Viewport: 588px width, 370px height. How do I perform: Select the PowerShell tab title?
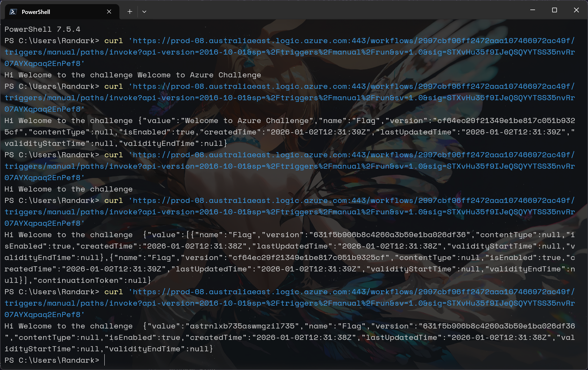(36, 12)
